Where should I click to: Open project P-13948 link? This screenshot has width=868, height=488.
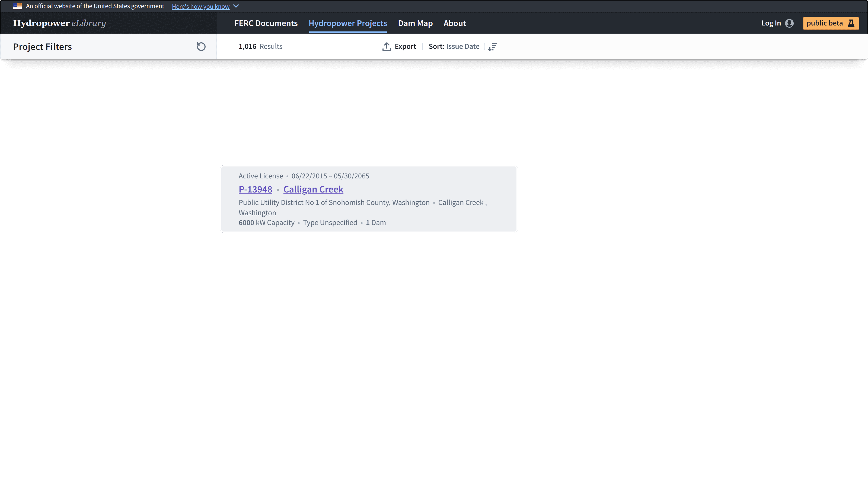click(x=255, y=189)
